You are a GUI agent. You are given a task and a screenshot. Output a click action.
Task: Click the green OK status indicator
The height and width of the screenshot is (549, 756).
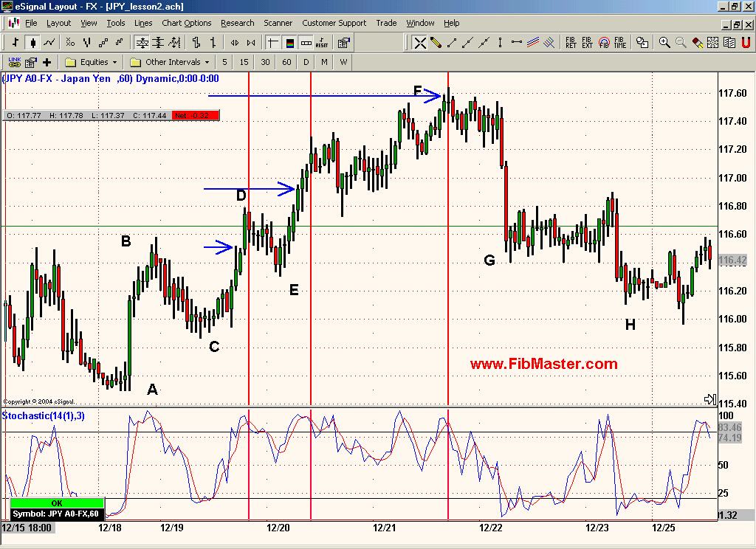coord(57,503)
